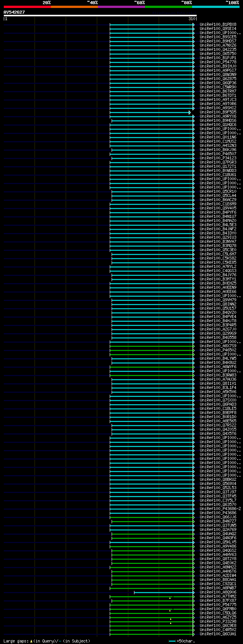
Task: Select label UniRef100_B0R1D0
Action: pos(218,417)
